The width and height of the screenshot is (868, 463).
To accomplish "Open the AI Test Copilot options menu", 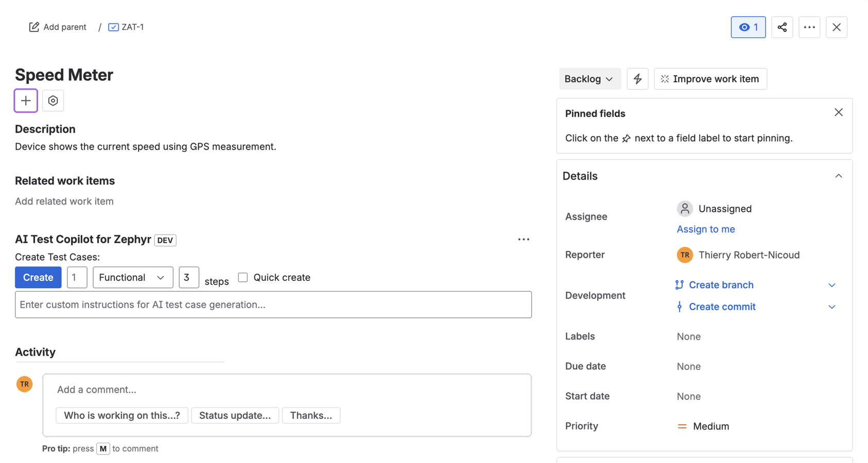I will [524, 239].
